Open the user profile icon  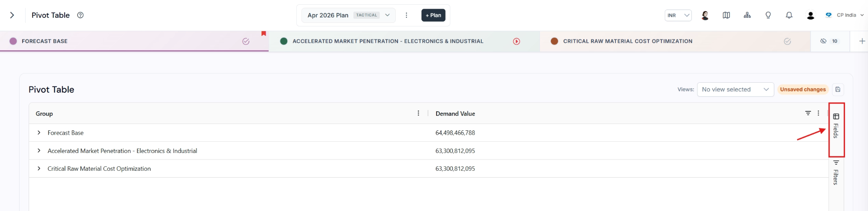tap(810, 16)
